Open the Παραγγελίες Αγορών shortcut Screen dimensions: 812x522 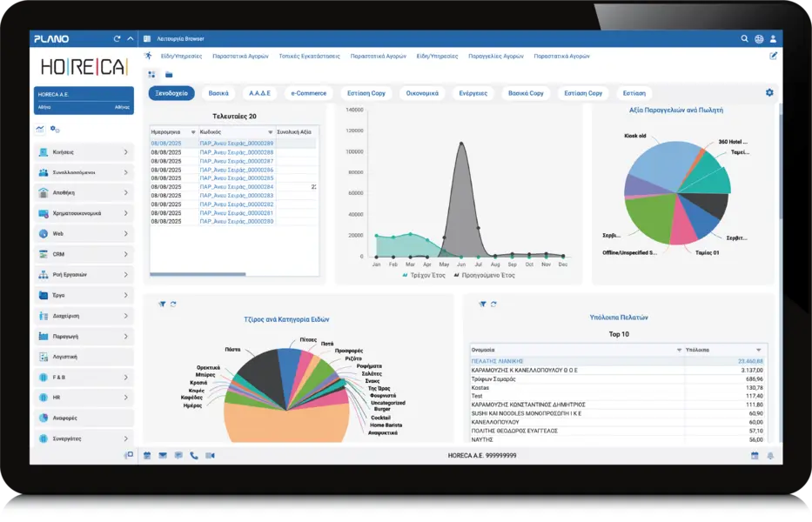(495, 56)
